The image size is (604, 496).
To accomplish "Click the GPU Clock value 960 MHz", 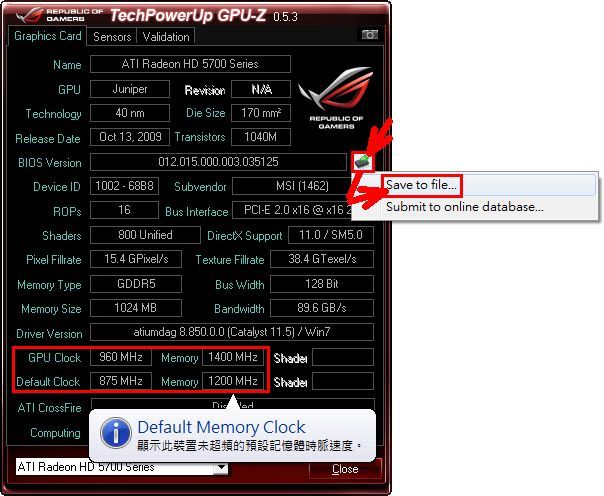I will (x=121, y=357).
